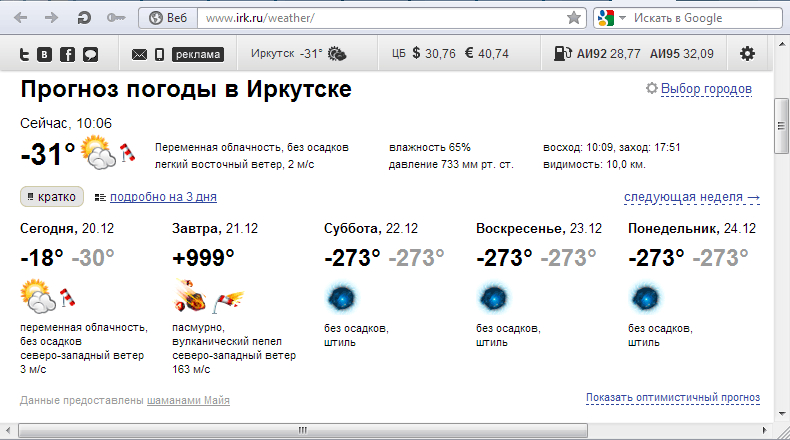This screenshot has width=790, height=440.
Task: Click the bookmark star in address bar
Action: click(x=573, y=18)
